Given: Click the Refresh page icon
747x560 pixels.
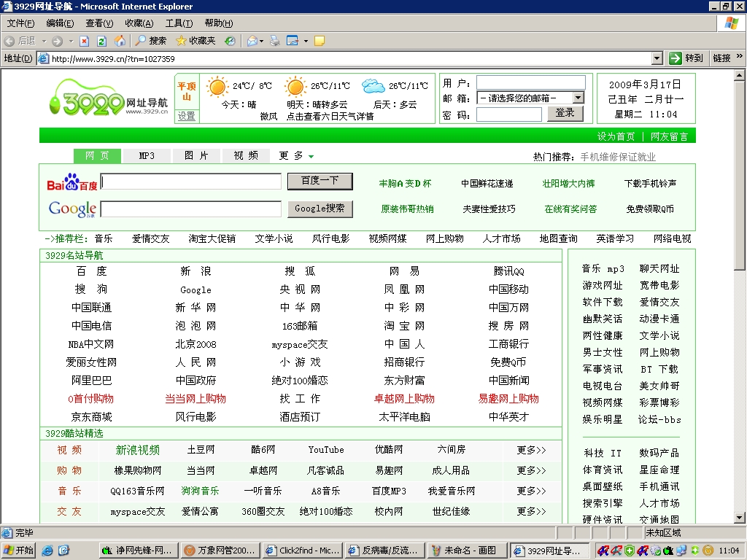Looking at the screenshot, I should coord(102,41).
